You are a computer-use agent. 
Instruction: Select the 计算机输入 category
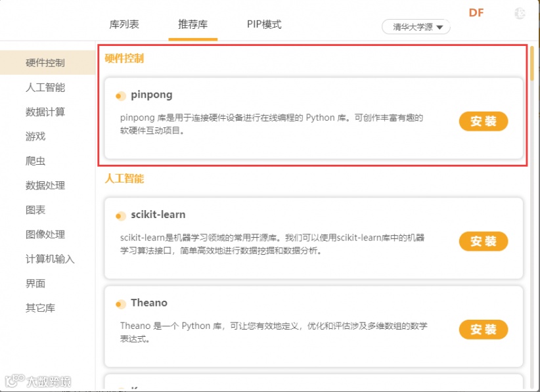click(x=50, y=259)
